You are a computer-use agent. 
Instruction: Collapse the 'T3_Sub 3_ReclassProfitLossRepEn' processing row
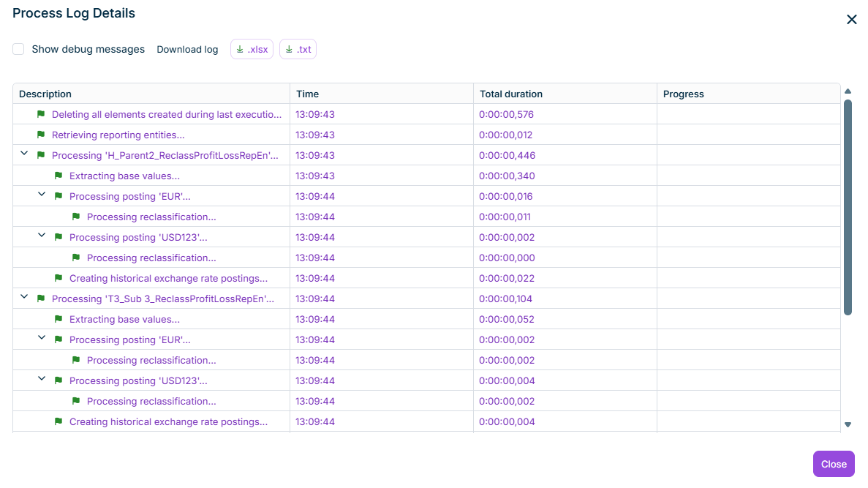[24, 297]
